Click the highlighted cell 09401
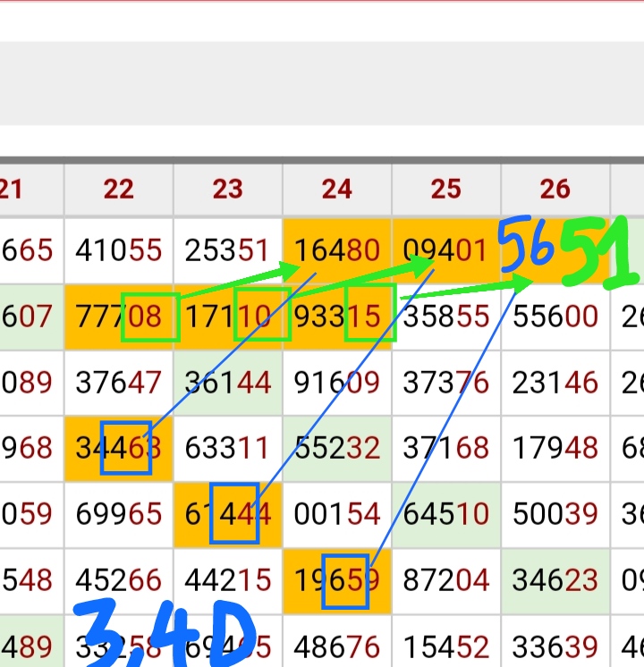Image resolution: width=644 pixels, height=667 pixels. (x=446, y=249)
